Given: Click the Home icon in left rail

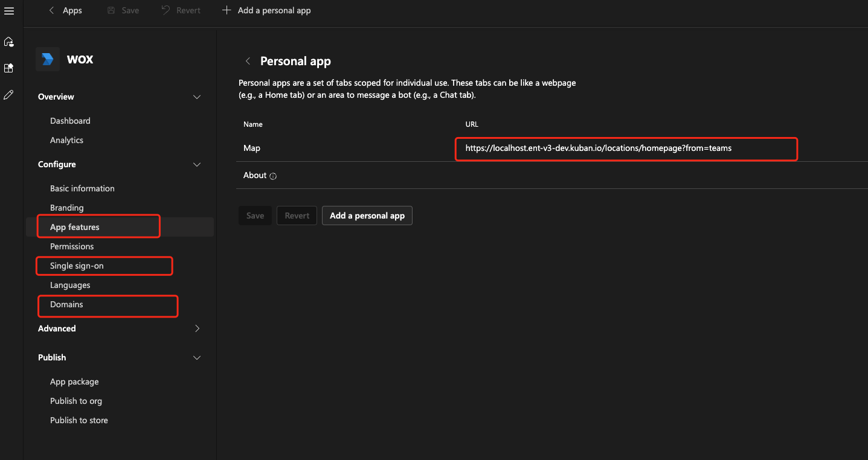Looking at the screenshot, I should 8,42.
